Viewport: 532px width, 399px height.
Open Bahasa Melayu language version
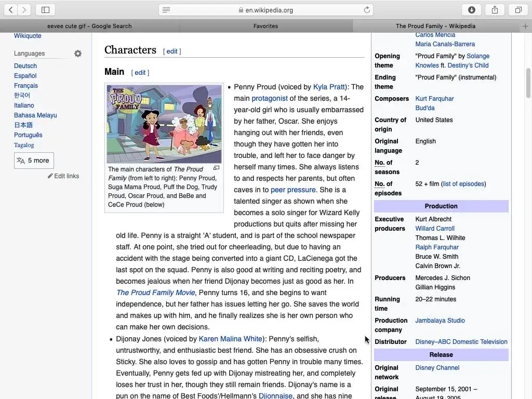(35, 115)
